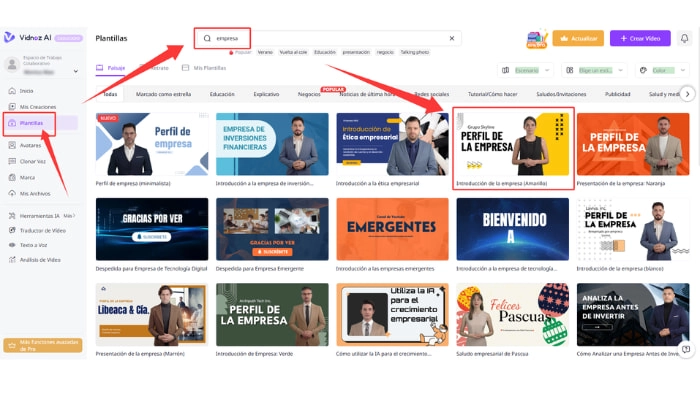Expand Más next to Herramientas IA
This screenshot has width=700, height=400.
(69, 216)
